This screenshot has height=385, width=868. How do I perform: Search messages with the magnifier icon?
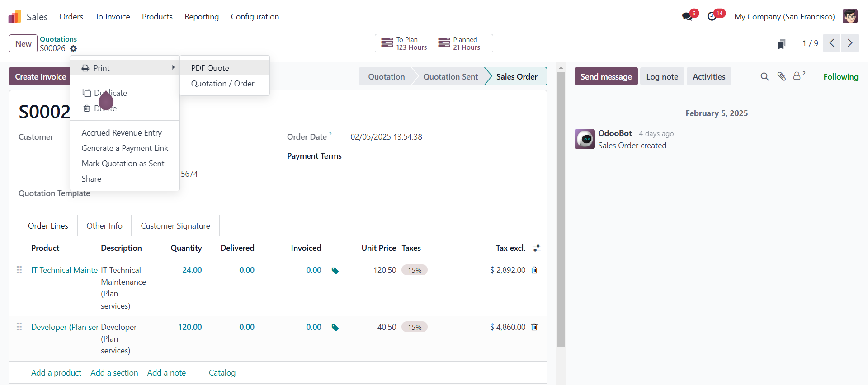pyautogui.click(x=764, y=77)
